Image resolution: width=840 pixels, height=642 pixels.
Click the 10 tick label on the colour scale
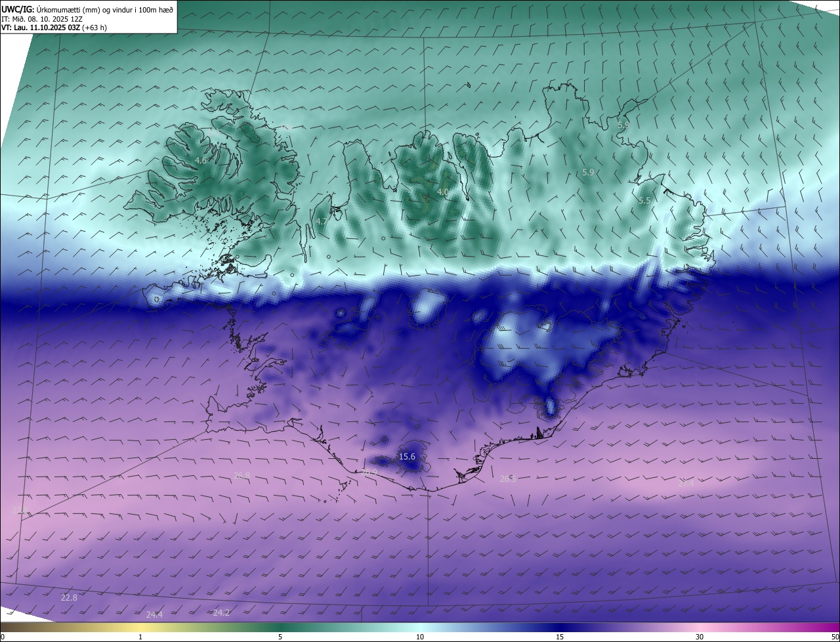(x=420, y=637)
